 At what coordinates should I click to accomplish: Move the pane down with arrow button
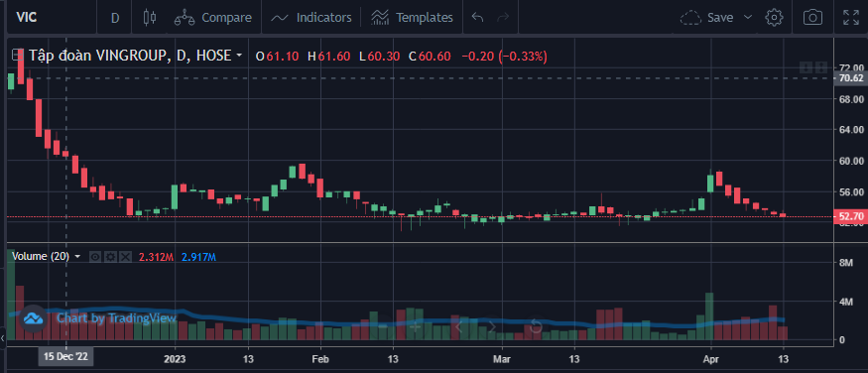[x=806, y=68]
